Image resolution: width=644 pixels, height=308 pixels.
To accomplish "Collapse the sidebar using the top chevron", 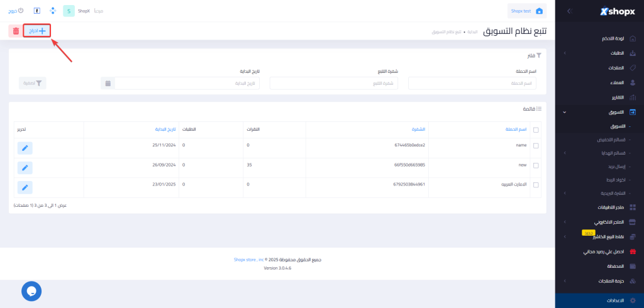I will tap(569, 11).
